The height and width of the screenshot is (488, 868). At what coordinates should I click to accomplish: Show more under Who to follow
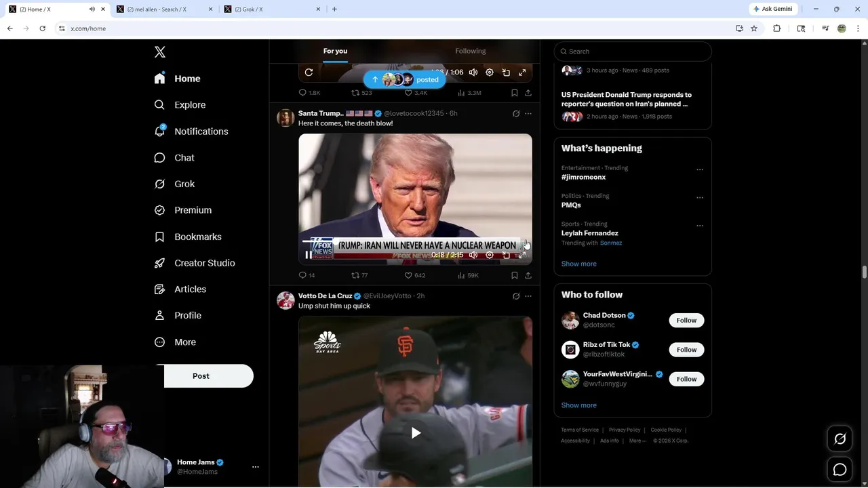579,405
